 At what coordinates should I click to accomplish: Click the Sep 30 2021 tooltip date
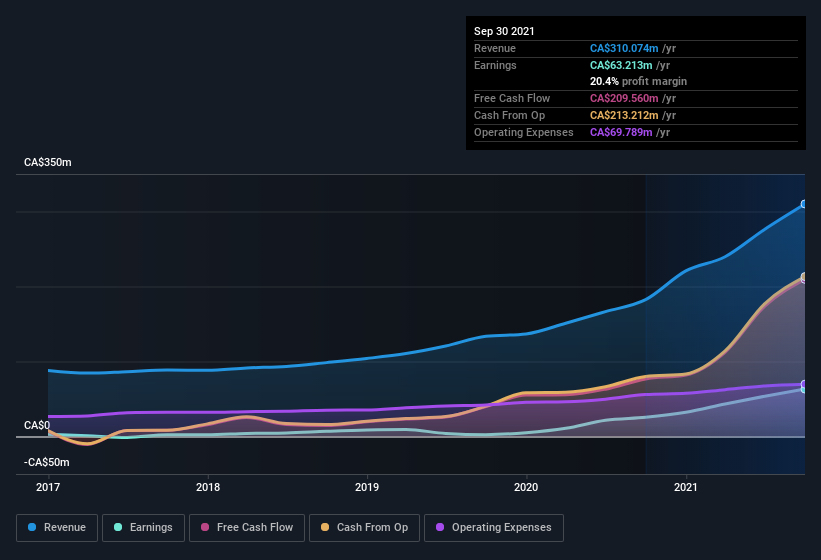tap(504, 31)
